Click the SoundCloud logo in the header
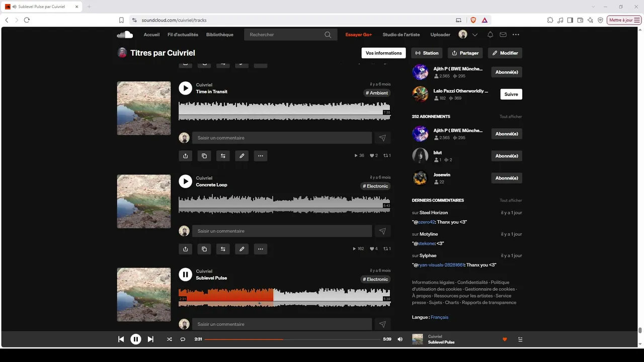 coord(125,35)
